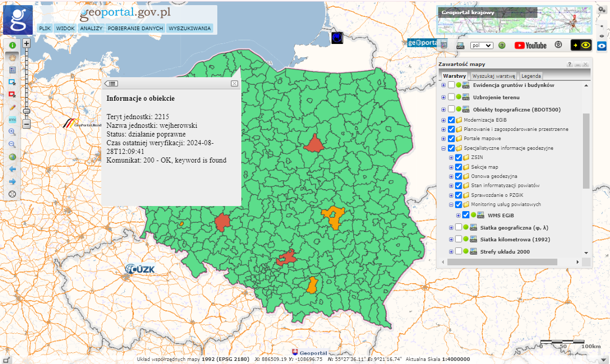This screenshot has width=610, height=364.
Task: Open the ANALIZY menu
Action: point(91,28)
